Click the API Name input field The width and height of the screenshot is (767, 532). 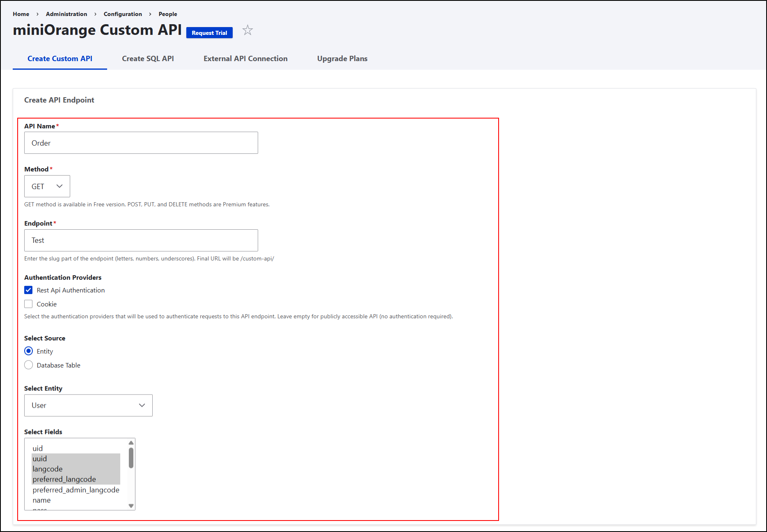point(141,143)
